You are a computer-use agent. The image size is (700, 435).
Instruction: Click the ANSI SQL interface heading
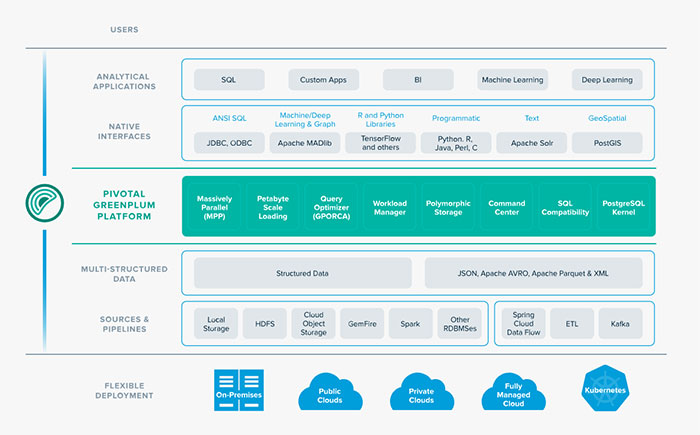click(x=229, y=118)
